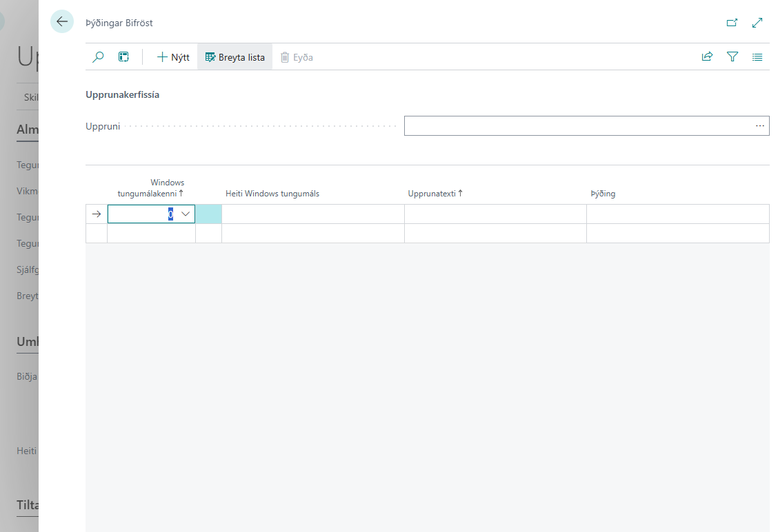Open the share icon in toolbar
The height and width of the screenshot is (532, 778).
707,57
